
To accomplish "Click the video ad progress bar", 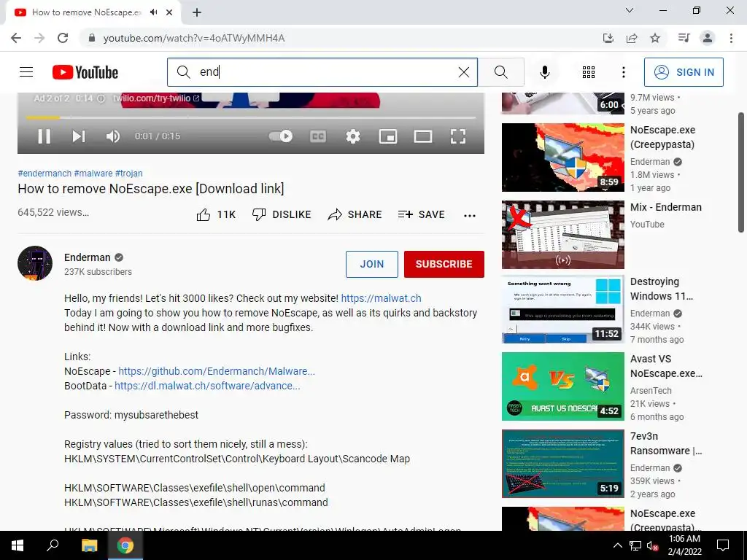I will tap(251, 117).
